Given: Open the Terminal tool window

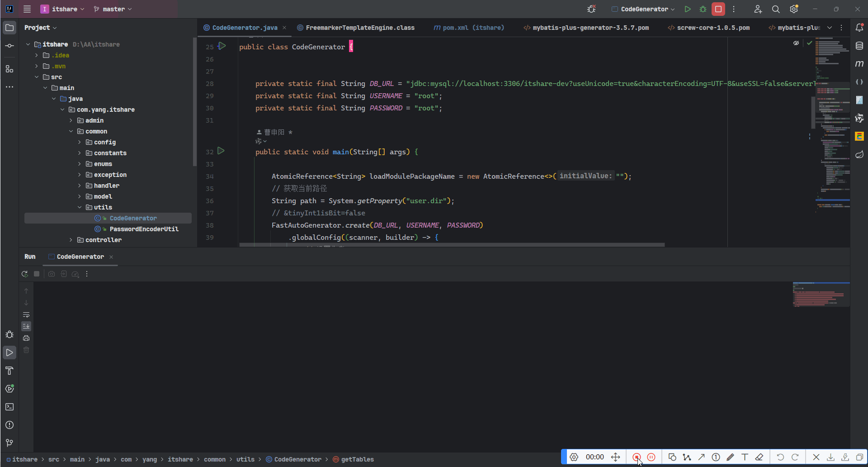Looking at the screenshot, I should pos(9,407).
